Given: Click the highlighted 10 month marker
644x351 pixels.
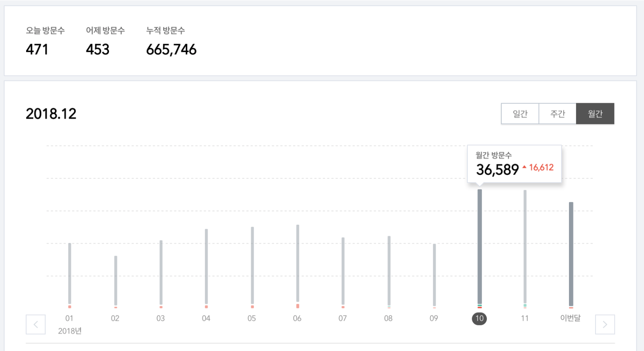Looking at the screenshot, I should [x=479, y=318].
